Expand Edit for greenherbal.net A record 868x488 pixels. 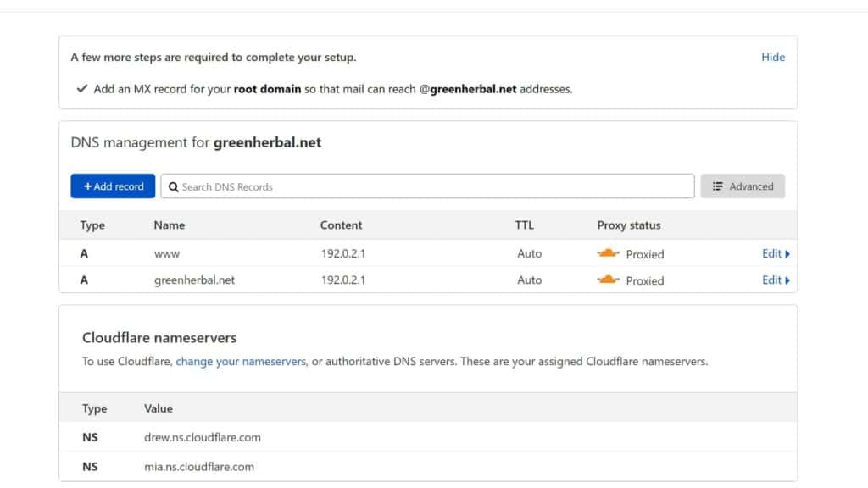coord(776,280)
